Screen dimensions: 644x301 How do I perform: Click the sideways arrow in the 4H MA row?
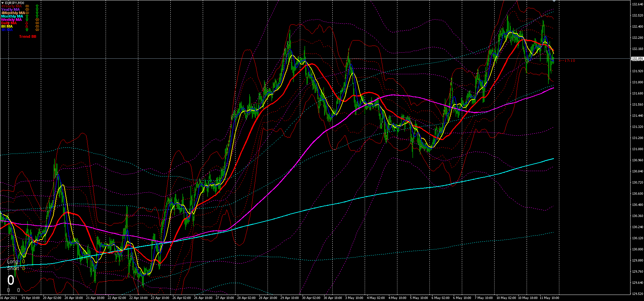click(37, 30)
